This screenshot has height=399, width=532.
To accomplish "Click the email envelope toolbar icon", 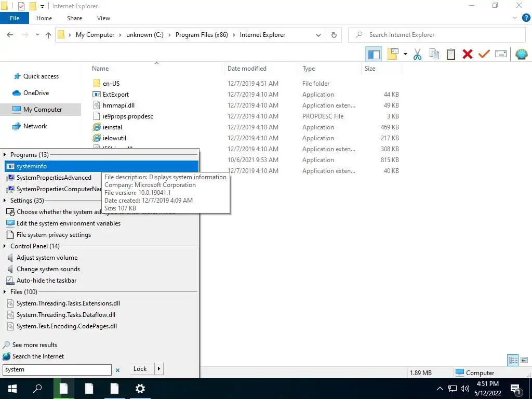I will coord(501,54).
